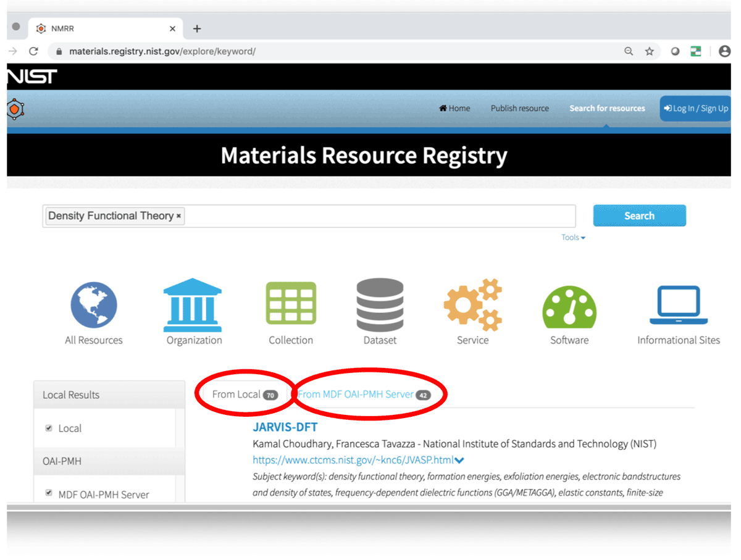This screenshot has width=741, height=560.
Task: Open the JARVIS-DFT result title link
Action: [285, 427]
